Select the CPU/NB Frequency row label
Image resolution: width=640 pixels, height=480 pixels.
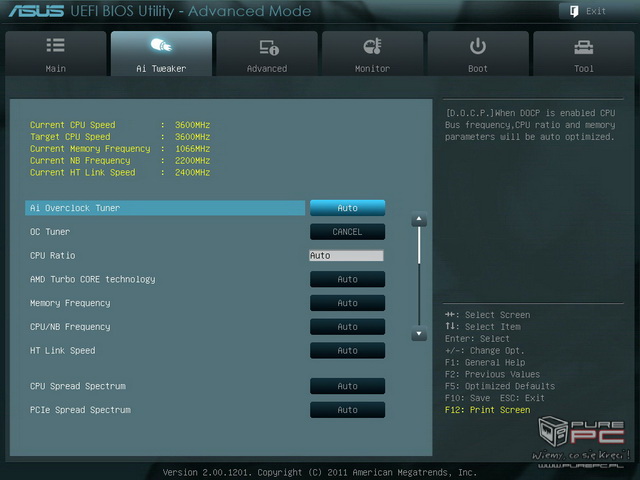(70, 327)
